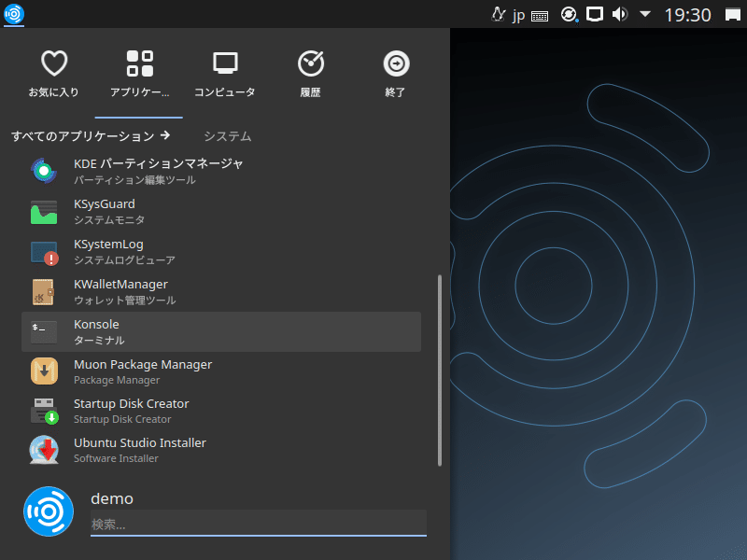Viewport: 747px width, 560px height.
Task: Click the KSysGuard entry name
Action: tap(105, 203)
